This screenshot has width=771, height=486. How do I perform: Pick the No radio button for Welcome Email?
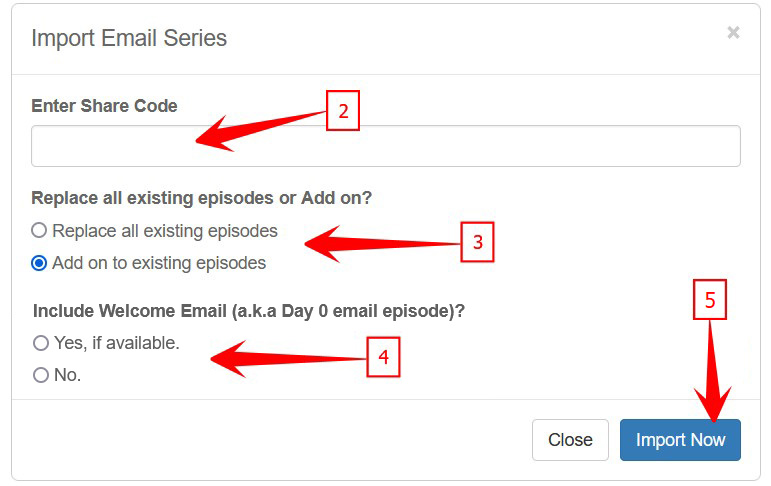pyautogui.click(x=41, y=376)
